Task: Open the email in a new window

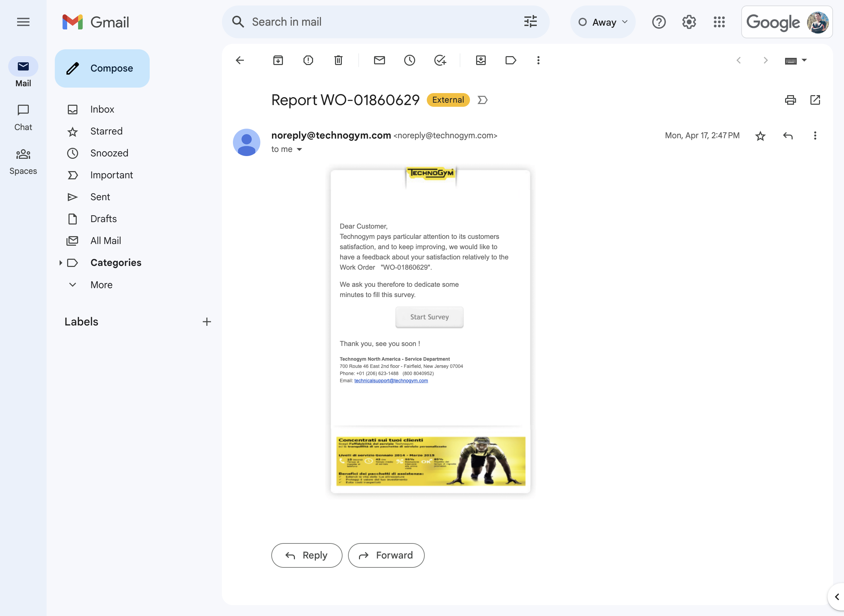Action: (815, 100)
